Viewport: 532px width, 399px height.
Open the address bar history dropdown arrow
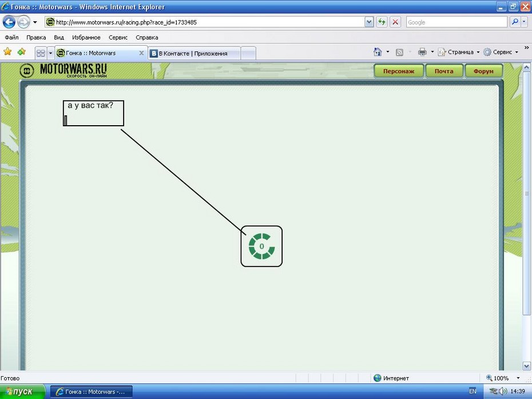[369, 22]
